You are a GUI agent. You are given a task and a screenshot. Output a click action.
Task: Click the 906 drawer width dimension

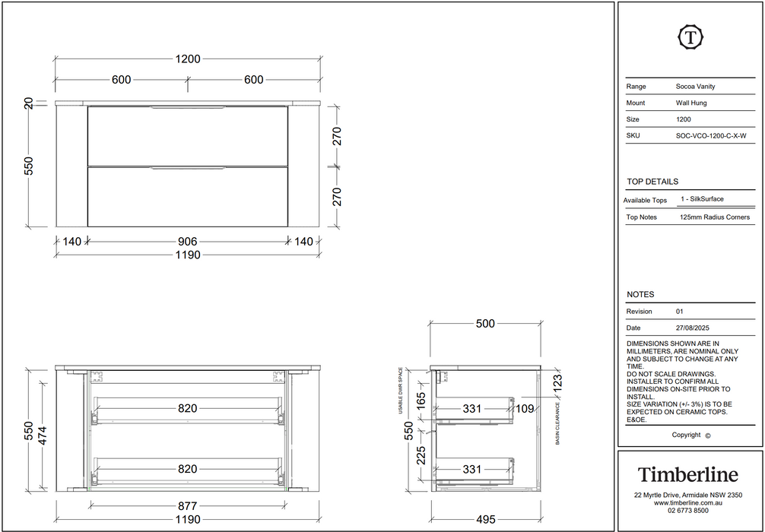[x=188, y=242]
